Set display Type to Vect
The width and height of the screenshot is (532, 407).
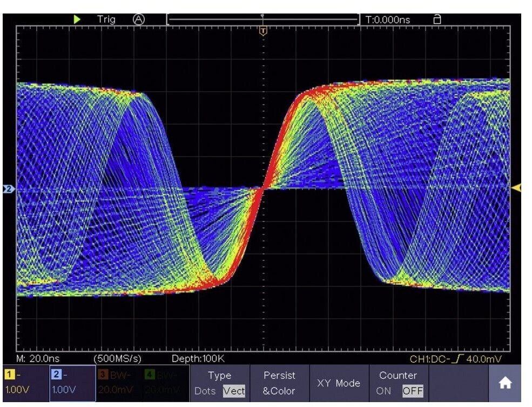234,391
